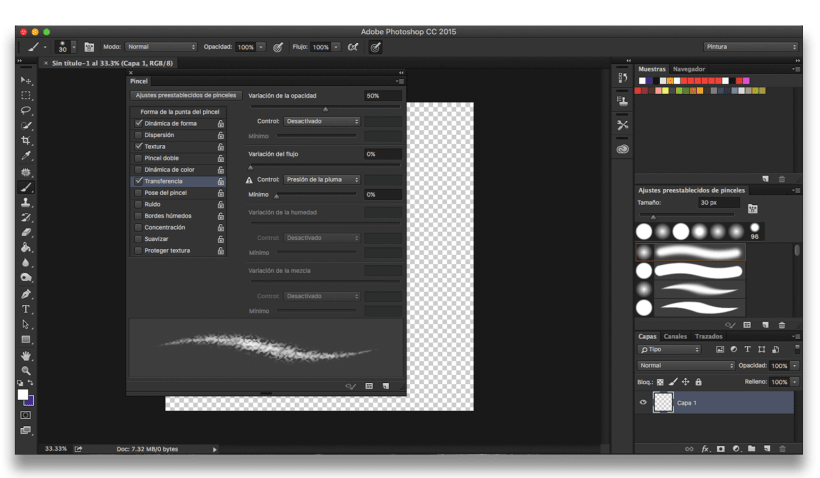The width and height of the screenshot is (820, 478).
Task: Open the Navegador tab
Action: click(688, 69)
